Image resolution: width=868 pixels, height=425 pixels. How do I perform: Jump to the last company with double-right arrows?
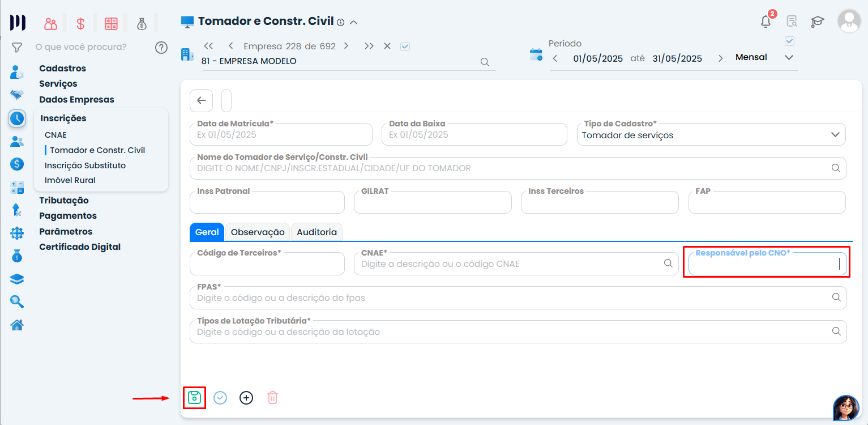point(369,46)
